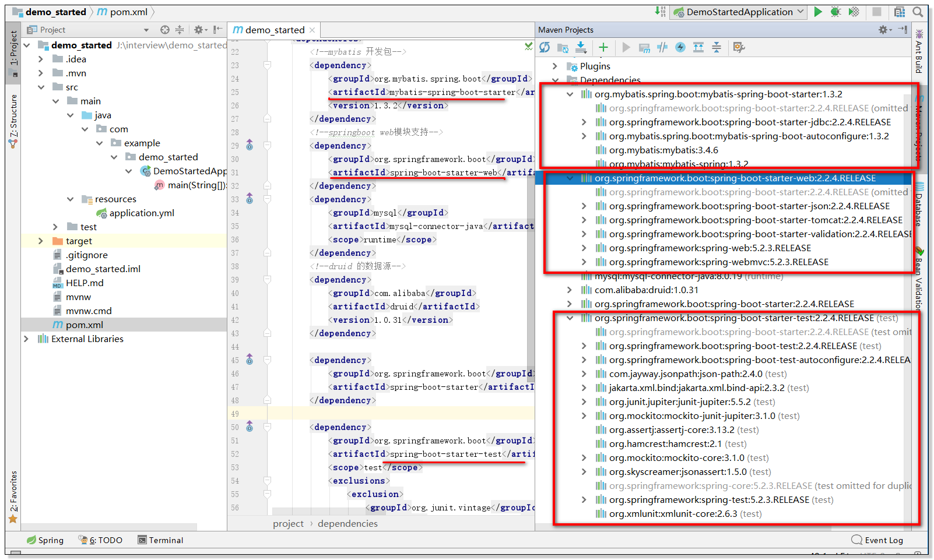Start debugging with the bug icon
934x560 pixels.
click(835, 12)
